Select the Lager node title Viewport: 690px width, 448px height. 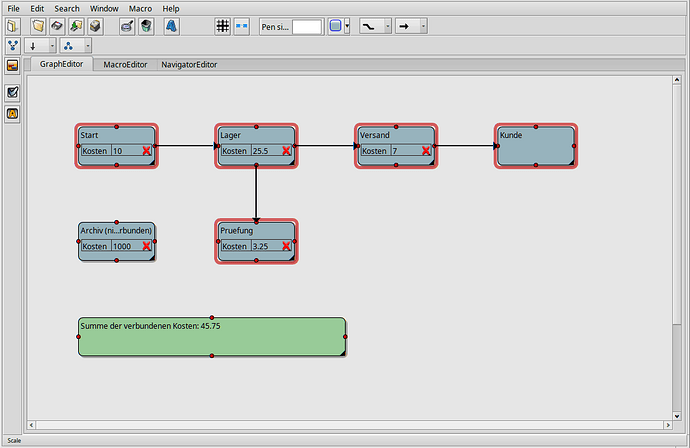pos(231,135)
